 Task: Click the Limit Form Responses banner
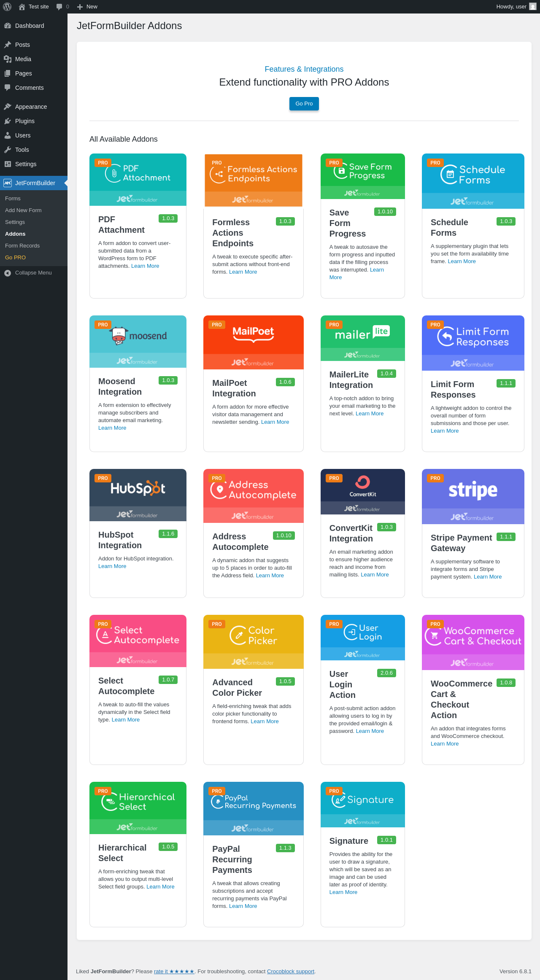473,343
